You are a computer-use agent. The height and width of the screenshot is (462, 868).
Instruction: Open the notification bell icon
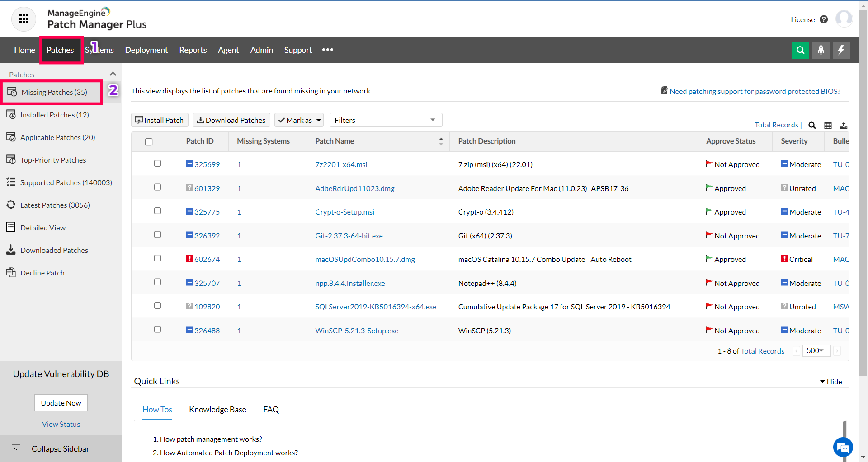821,50
